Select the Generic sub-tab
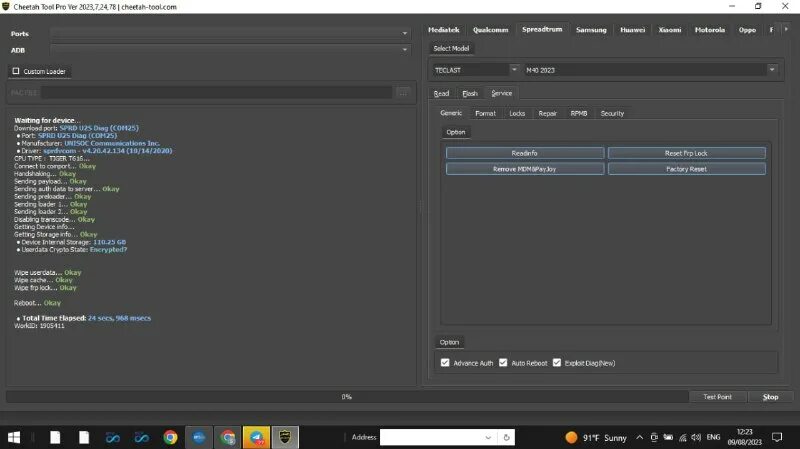 coord(451,113)
